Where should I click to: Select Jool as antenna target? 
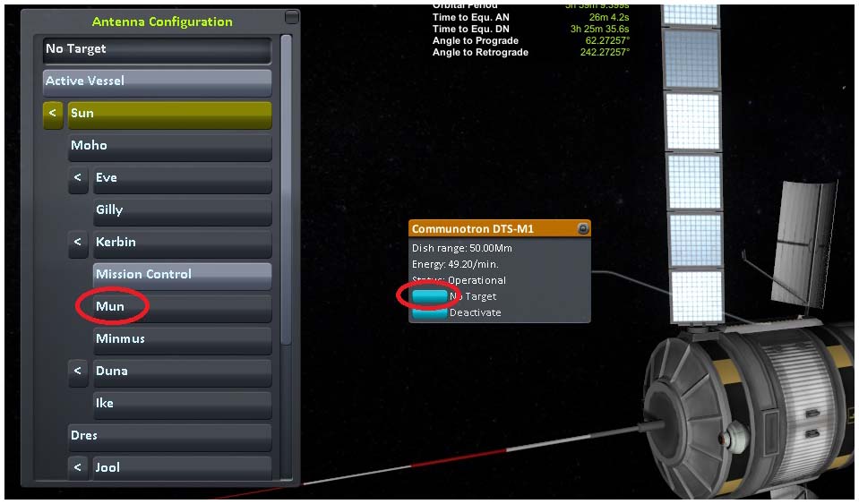pos(182,468)
